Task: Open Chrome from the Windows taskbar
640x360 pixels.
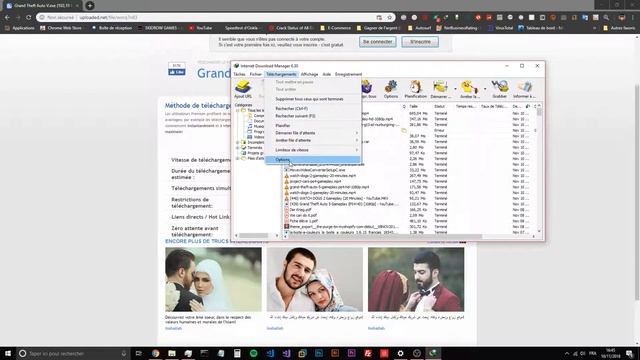Action: click(x=156, y=353)
